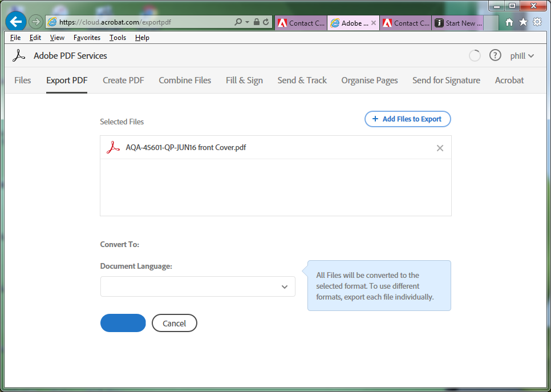Screen dimensions: 551x392
Task: Open the Organise Pages tab
Action: [x=370, y=80]
